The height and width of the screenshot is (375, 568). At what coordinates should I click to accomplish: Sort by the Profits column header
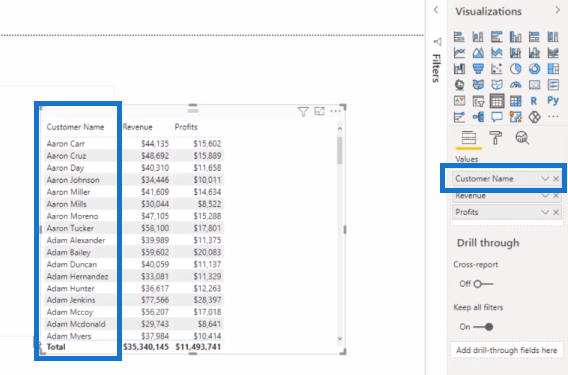coord(186,127)
